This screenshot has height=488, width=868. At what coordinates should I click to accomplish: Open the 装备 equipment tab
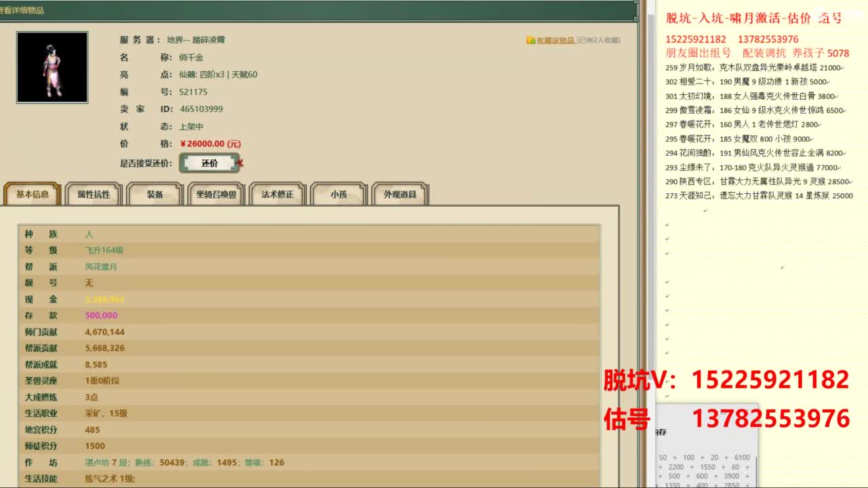pyautogui.click(x=155, y=195)
